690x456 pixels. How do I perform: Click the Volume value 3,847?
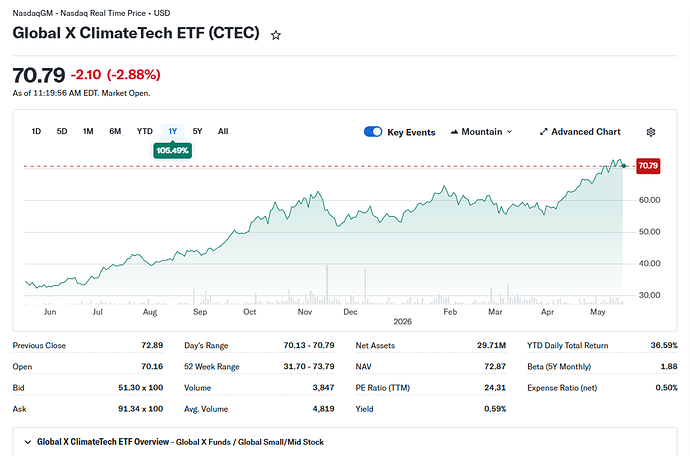(x=323, y=387)
